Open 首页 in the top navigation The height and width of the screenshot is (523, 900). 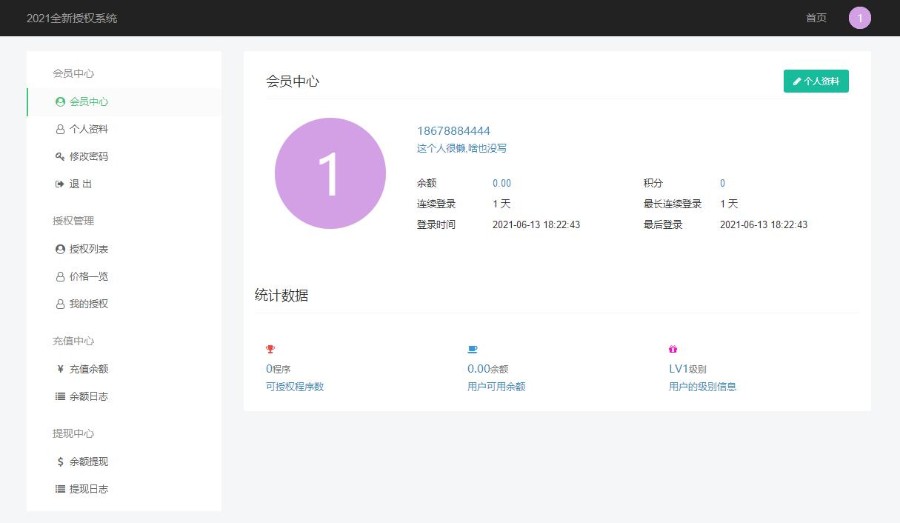(816, 18)
